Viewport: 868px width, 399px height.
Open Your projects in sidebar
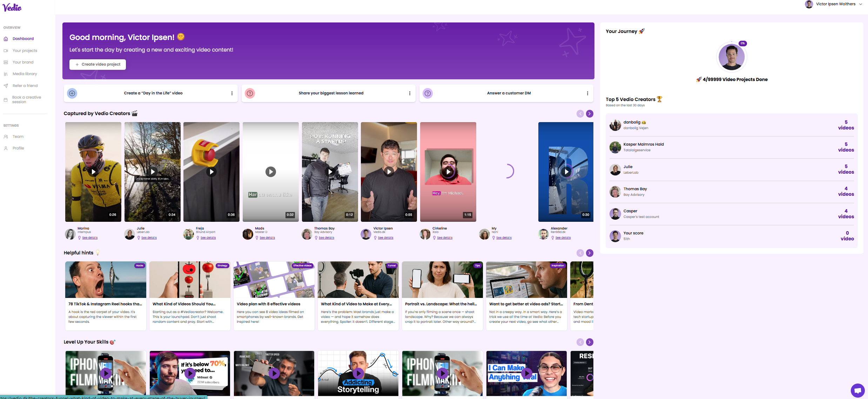(25, 51)
